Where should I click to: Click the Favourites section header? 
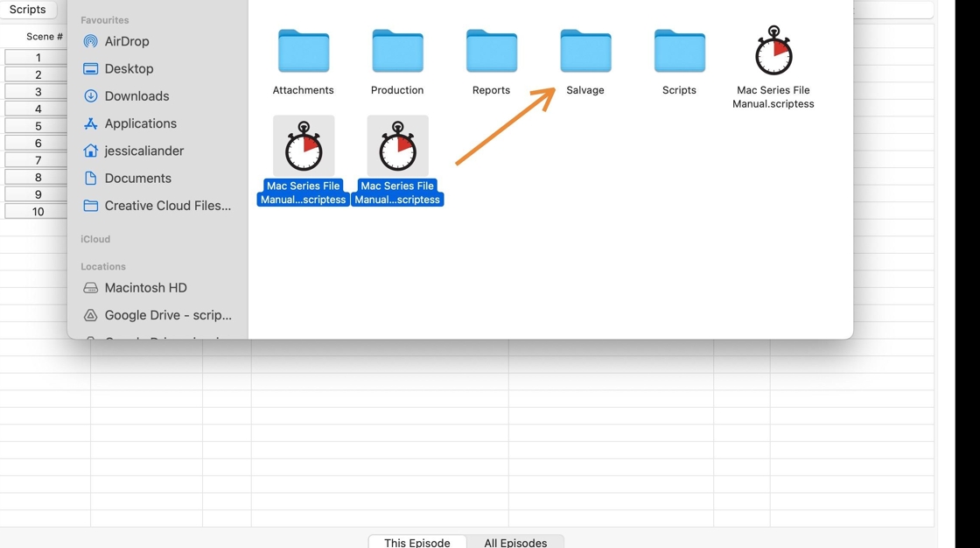coord(105,20)
